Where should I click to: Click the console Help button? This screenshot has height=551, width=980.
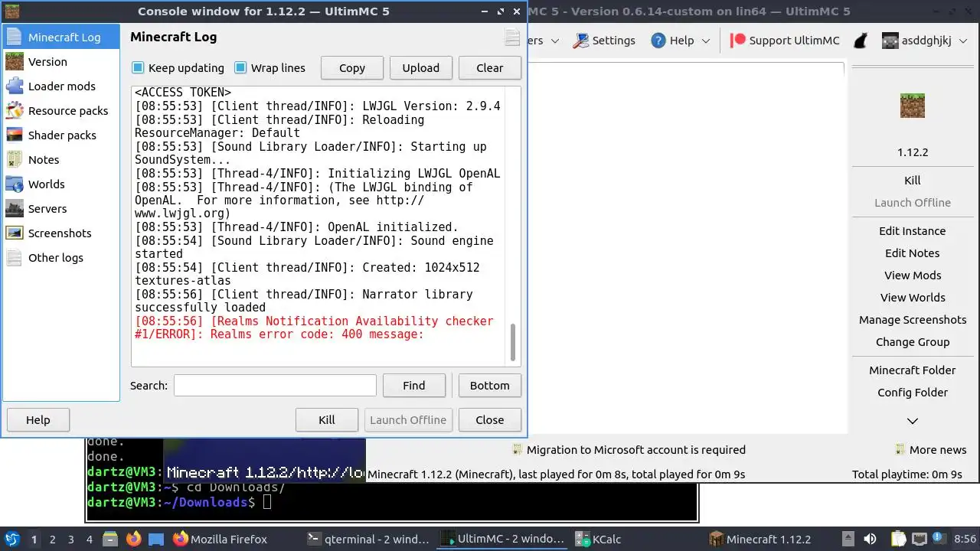tap(38, 419)
